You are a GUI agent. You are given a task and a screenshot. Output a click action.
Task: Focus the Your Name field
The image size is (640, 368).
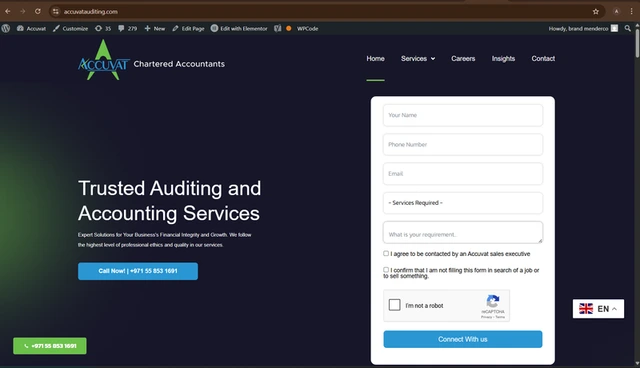pos(463,115)
